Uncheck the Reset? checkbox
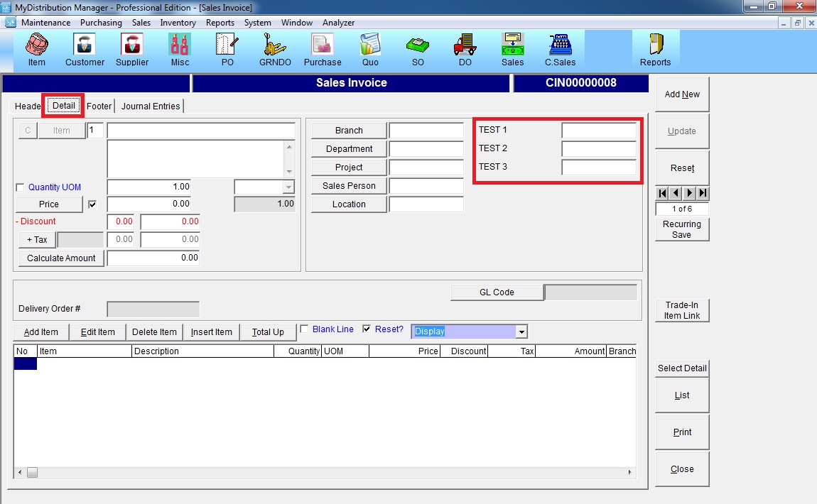Viewport: 817px width, 504px height. click(x=367, y=329)
